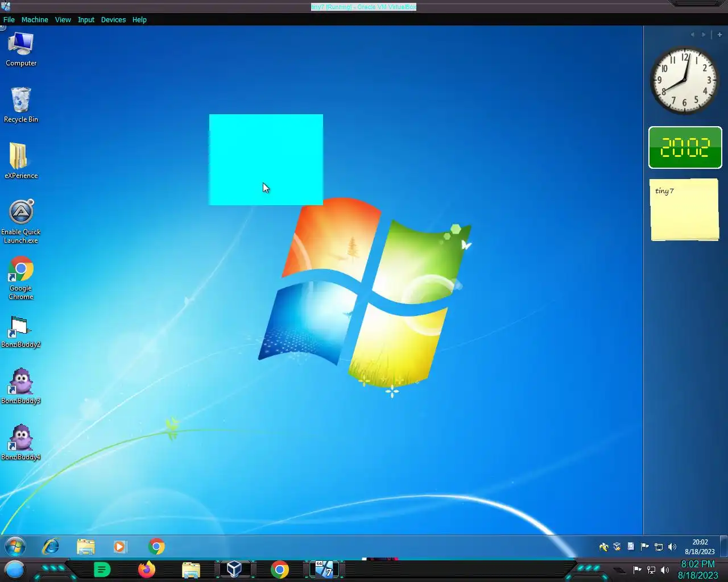Open the Computer desktop icon
This screenshot has height=582, width=728.
(21, 50)
